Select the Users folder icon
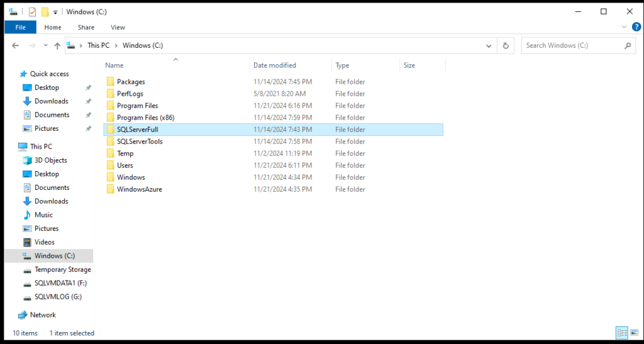The image size is (644, 344). [x=110, y=165]
